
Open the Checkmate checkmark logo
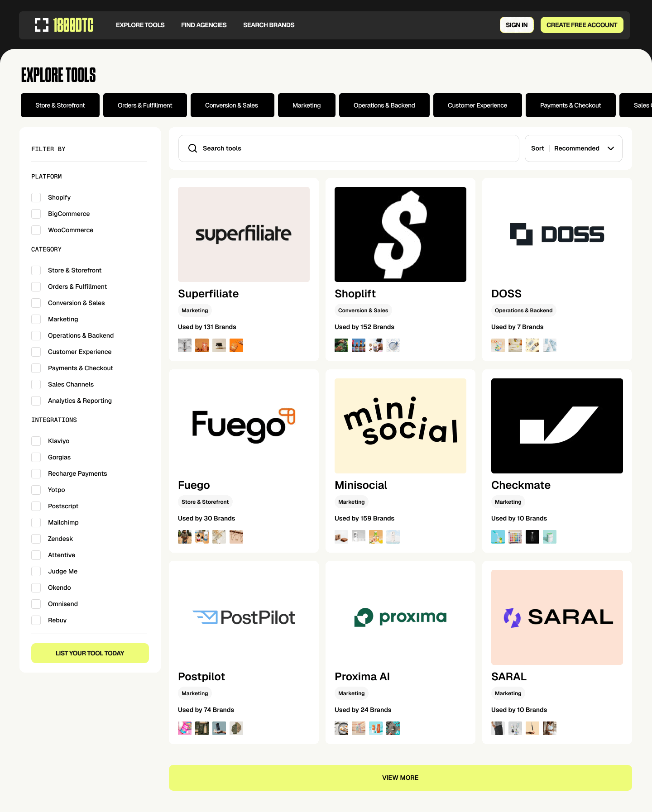[557, 426]
